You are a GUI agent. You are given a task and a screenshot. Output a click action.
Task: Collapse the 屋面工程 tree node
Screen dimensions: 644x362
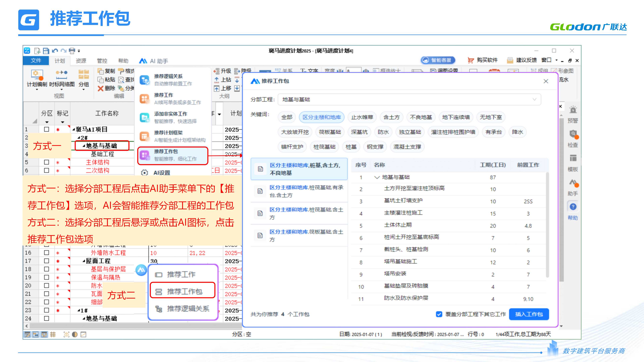pyautogui.click(x=84, y=261)
